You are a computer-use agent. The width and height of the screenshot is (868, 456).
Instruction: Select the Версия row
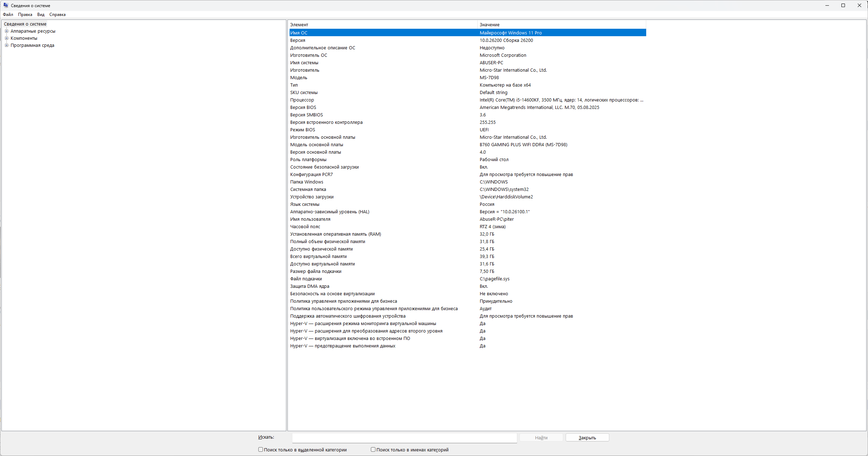point(468,40)
